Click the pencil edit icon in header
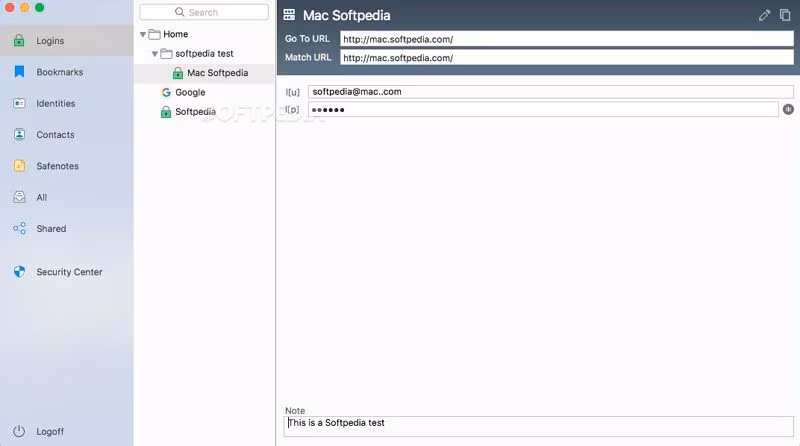800x446 pixels. coord(764,15)
